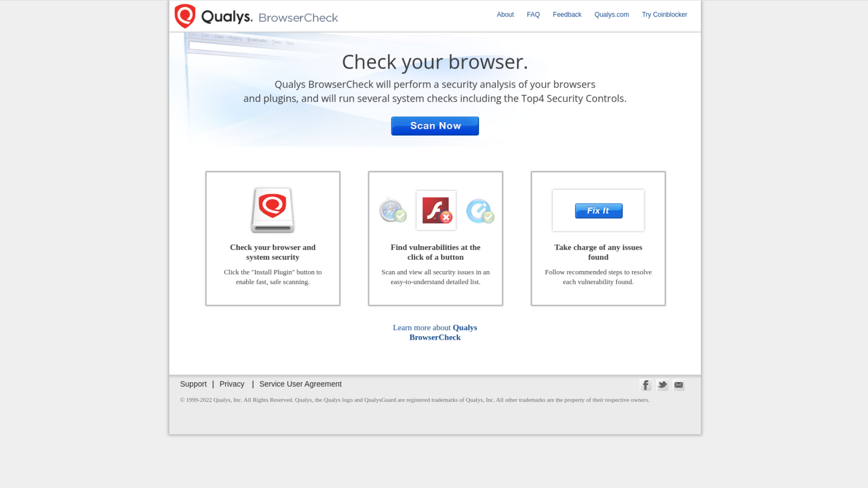868x488 pixels.
Task: Click the BrowserCheck header text
Action: 298,18
